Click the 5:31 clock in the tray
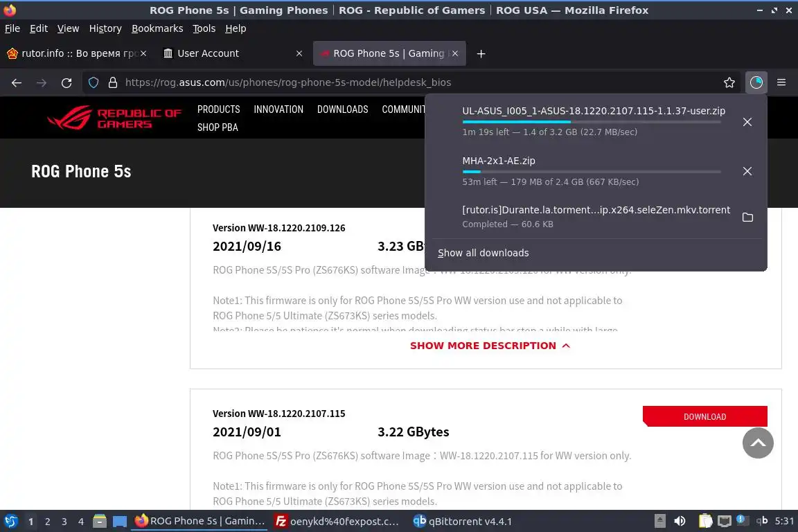This screenshot has height=532, width=798. [x=783, y=521]
